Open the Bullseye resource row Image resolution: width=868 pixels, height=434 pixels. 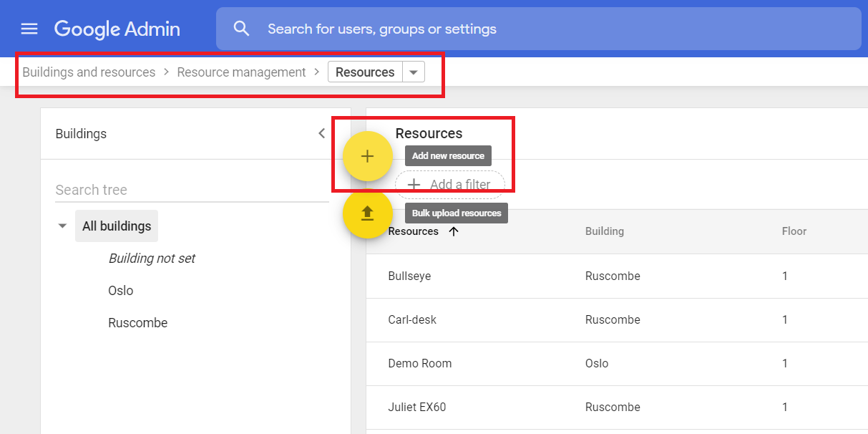pyautogui.click(x=409, y=276)
